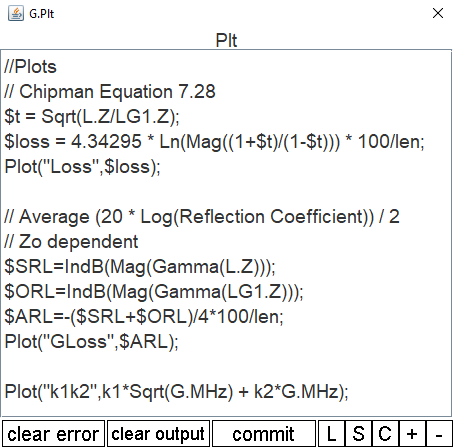The height and width of the screenshot is (448, 453).
Task: Commit the plot script changes
Action: click(263, 434)
